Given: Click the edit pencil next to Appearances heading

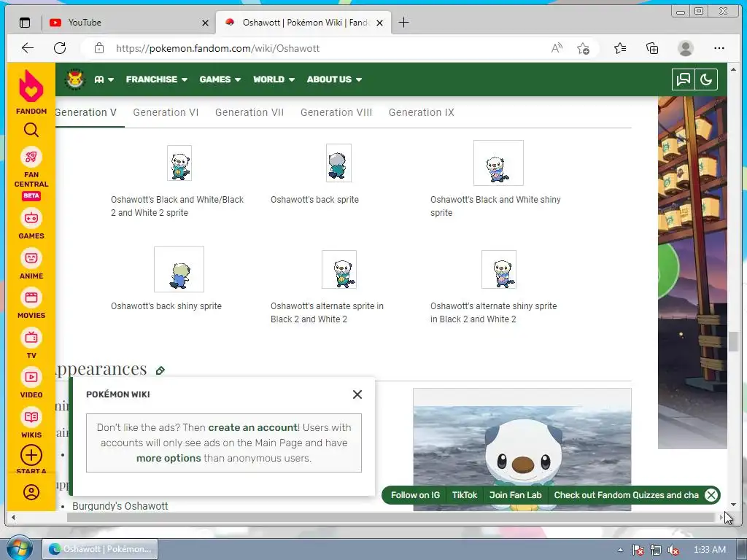Looking at the screenshot, I should tap(160, 370).
